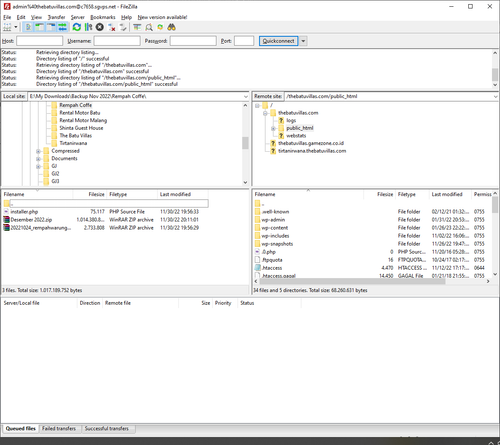Open the Bookmarks menu
The image size is (500, 445).
point(103,17)
